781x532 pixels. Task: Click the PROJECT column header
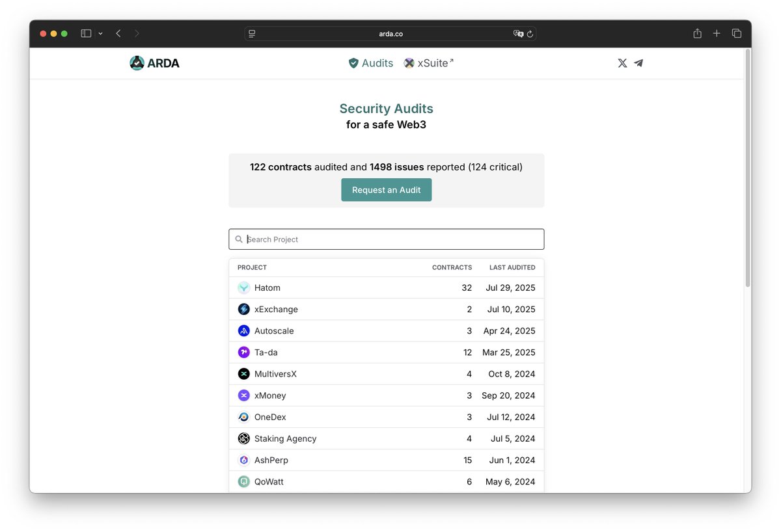(x=252, y=267)
